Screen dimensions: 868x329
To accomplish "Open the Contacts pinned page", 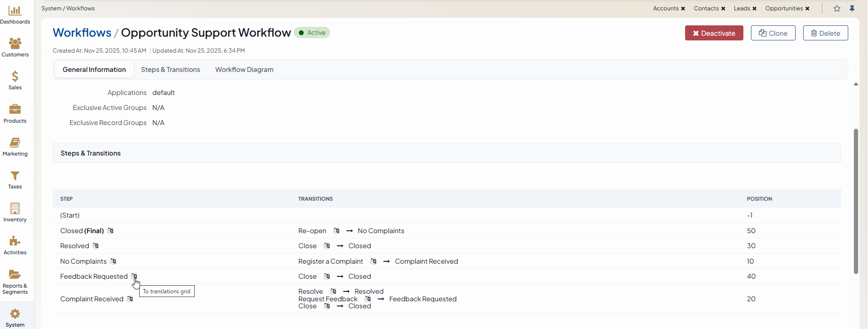I will (706, 8).
